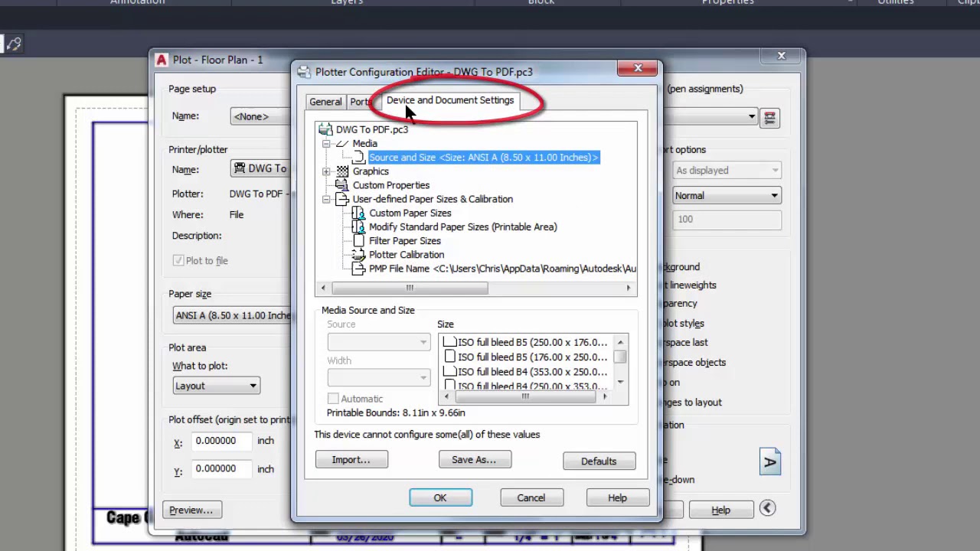Select Custom Paper Sizes tree item
Viewport: 980px width, 551px height.
410,213
